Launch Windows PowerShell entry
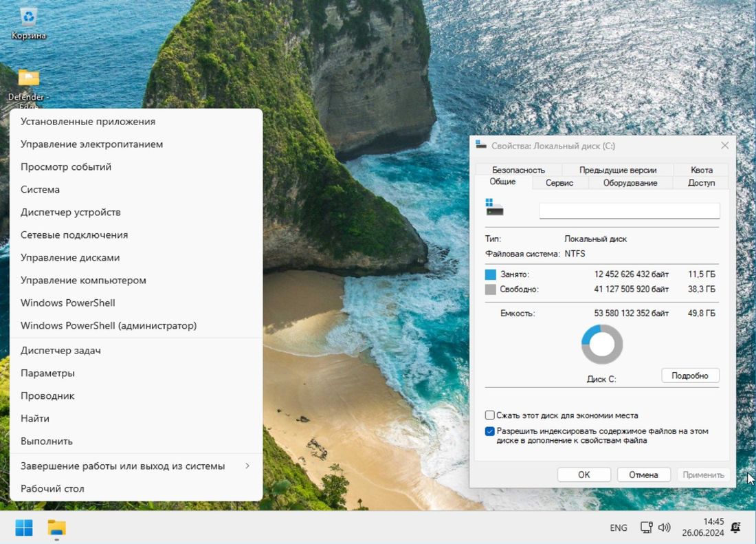 tap(136, 303)
